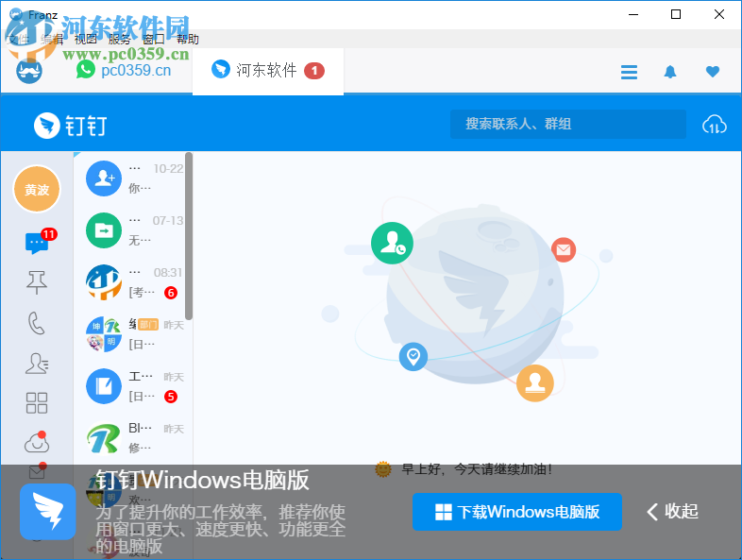Switch to the 河东软件 DingTalk tab
This screenshot has height=560, width=742.
pos(268,71)
